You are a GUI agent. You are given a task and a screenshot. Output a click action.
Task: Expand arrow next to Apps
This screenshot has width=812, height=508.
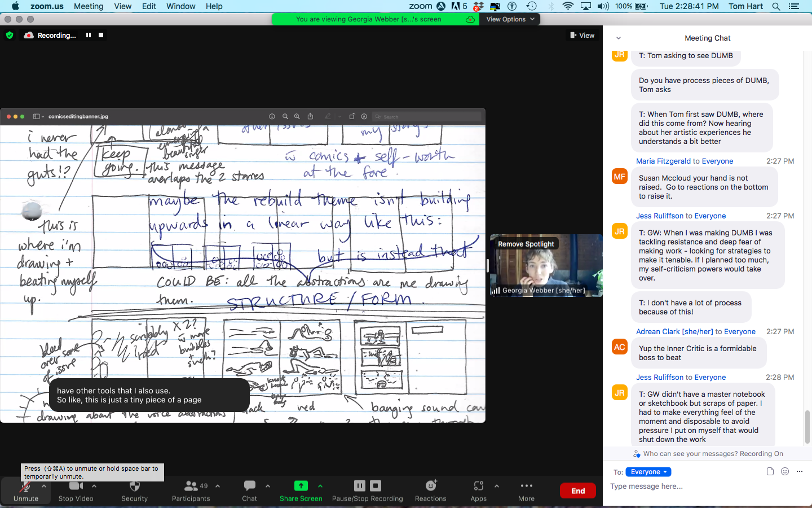pyautogui.click(x=497, y=485)
